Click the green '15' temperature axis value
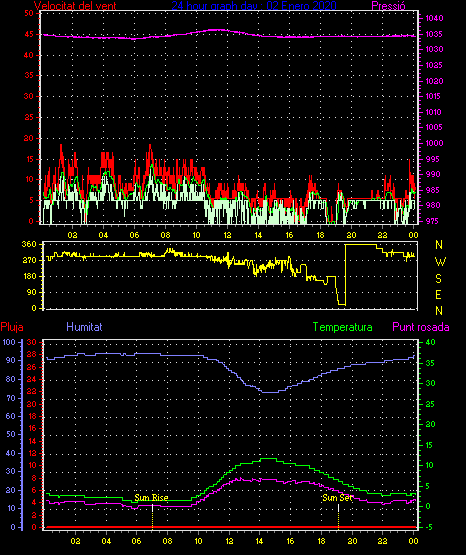The width and height of the screenshot is (466, 555). pos(430,445)
